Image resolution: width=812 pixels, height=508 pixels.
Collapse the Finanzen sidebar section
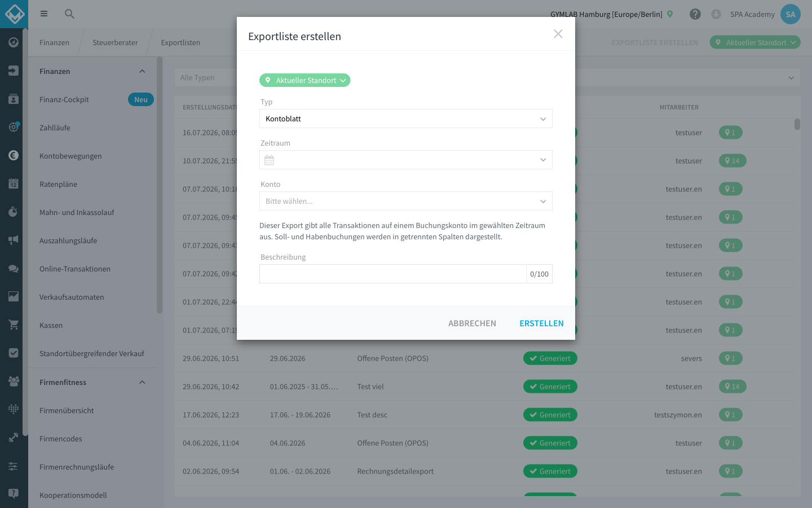[x=142, y=71]
